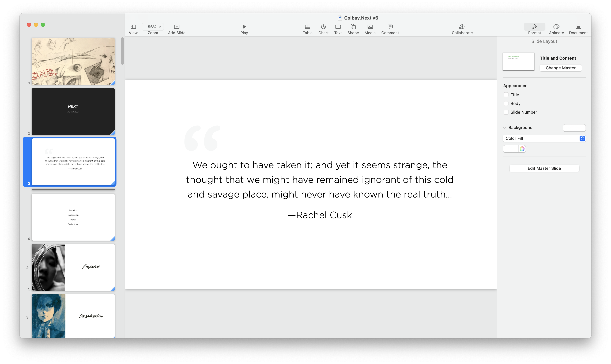Open the Color Fill dropdown
611x364 pixels.
click(544, 138)
